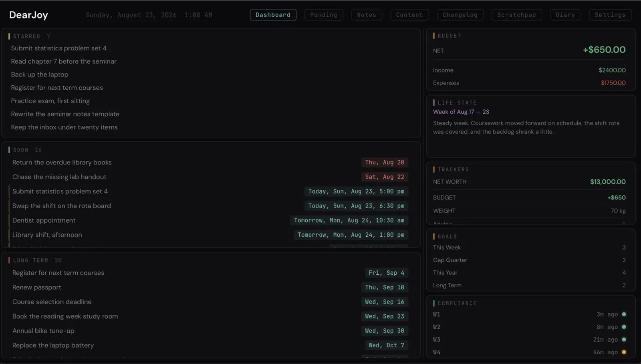Click the NET WORTH tracker row
The height and width of the screenshot is (364, 641).
pos(529,182)
